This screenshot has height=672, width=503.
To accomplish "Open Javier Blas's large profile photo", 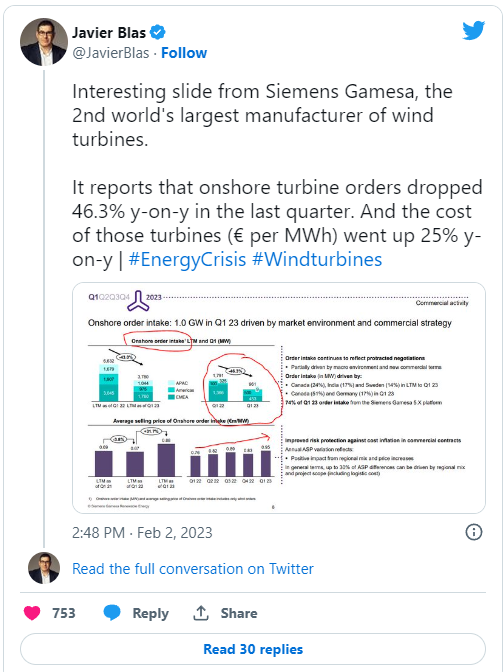I will coord(44,42).
